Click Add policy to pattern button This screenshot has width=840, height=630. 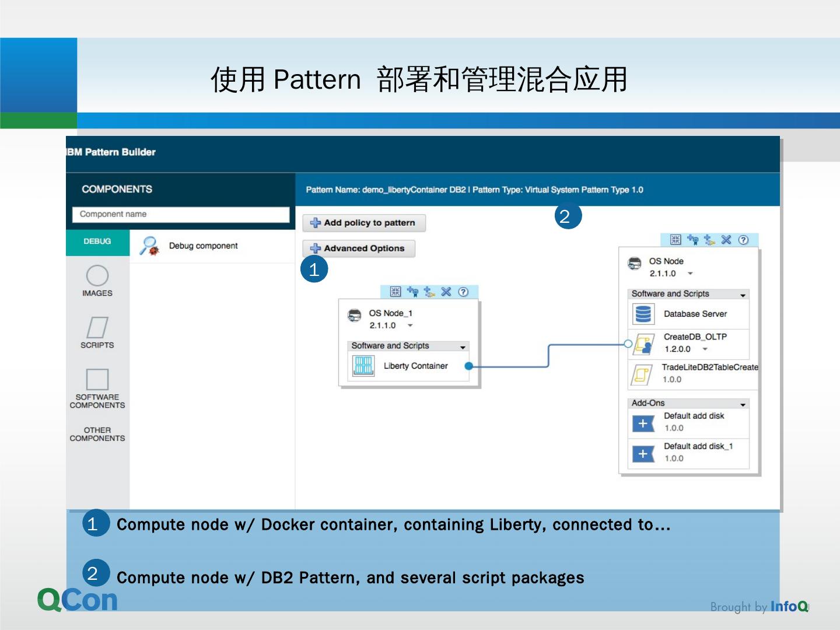tap(363, 223)
